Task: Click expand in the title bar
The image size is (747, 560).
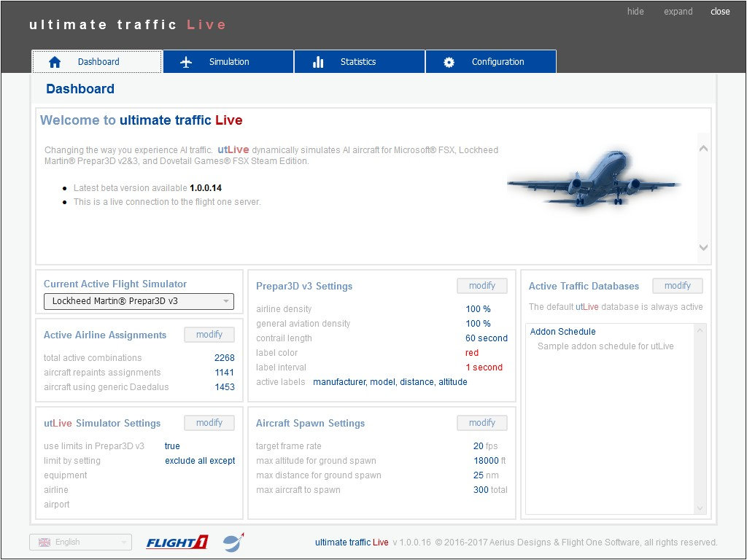Action: 678,12
